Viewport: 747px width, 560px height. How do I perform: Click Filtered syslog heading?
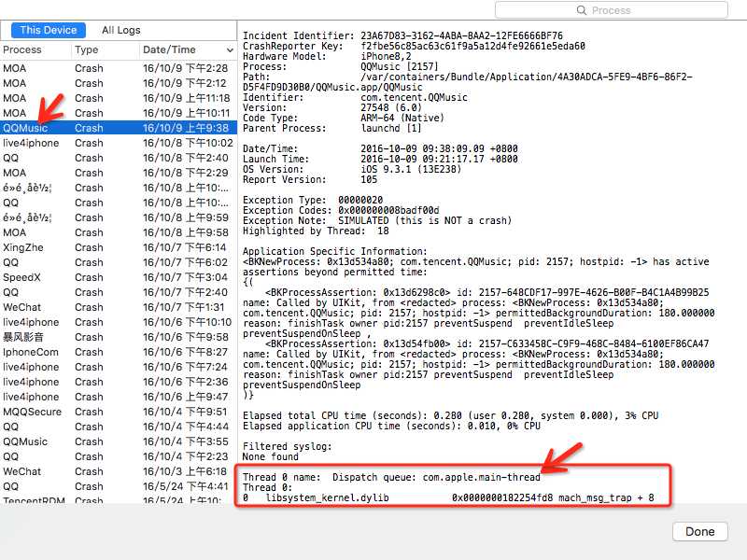pyautogui.click(x=288, y=447)
